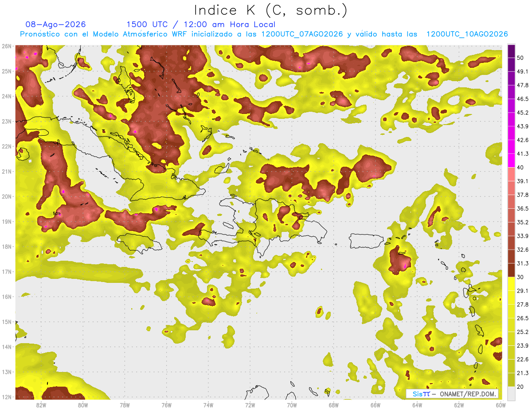This screenshot has width=532, height=411.
Task: Pick the gray colorbar swatch below 20
Action: tap(511, 393)
